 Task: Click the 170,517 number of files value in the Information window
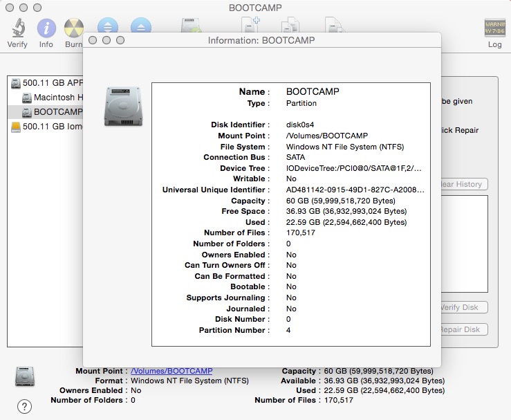tap(301, 232)
